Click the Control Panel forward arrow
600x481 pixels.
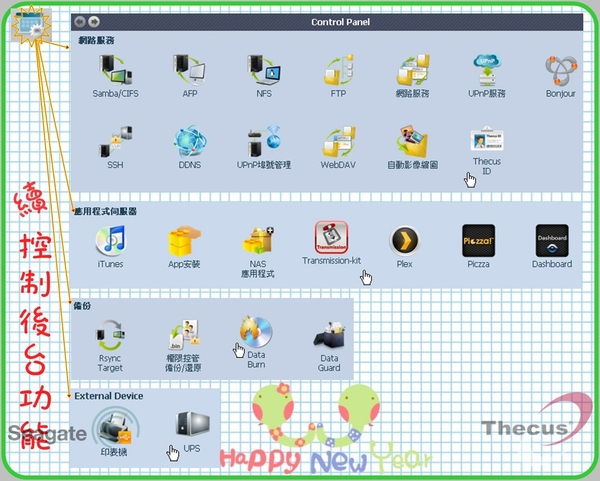[94, 22]
